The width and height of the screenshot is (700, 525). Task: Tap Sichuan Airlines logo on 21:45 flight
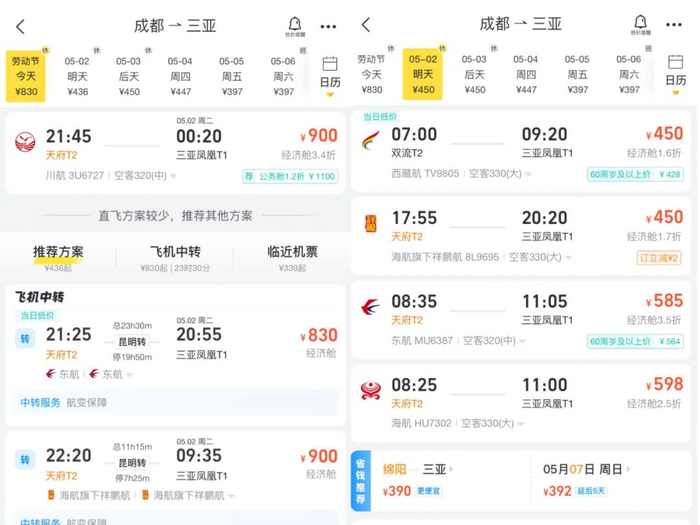[x=25, y=142]
